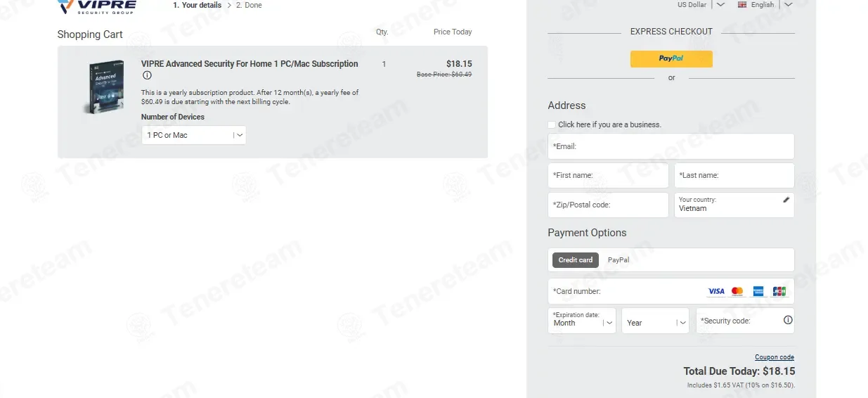Click the JCB card icon
Image resolution: width=868 pixels, height=398 pixels.
click(x=779, y=291)
